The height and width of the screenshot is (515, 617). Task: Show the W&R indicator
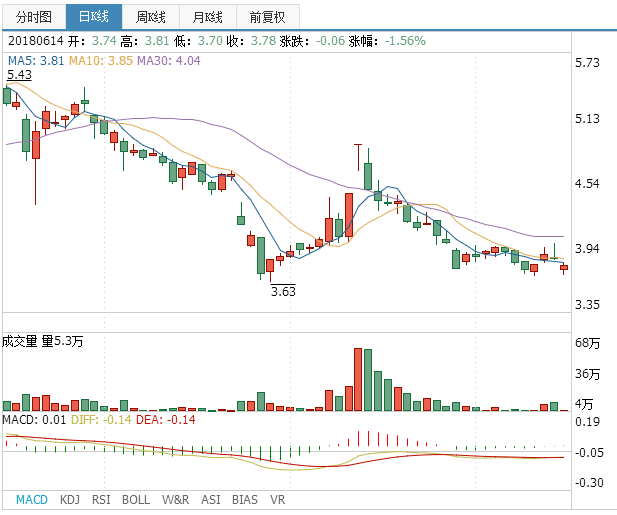tap(175, 500)
